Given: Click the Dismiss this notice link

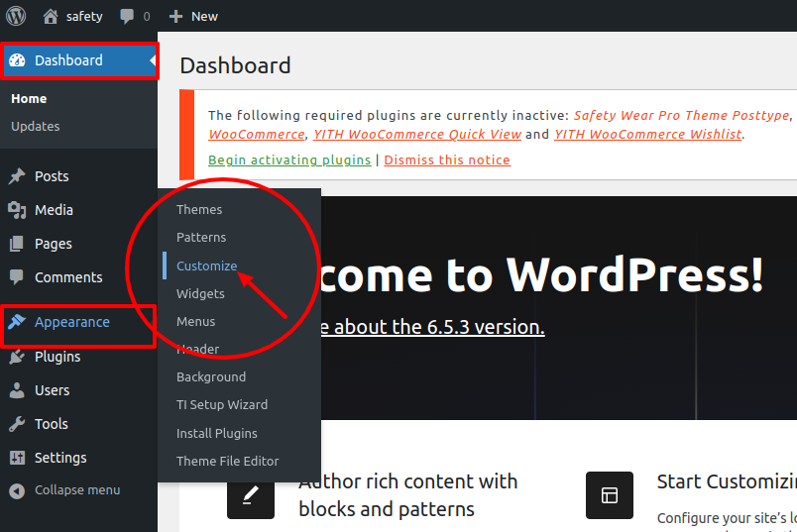Looking at the screenshot, I should pos(447,160).
